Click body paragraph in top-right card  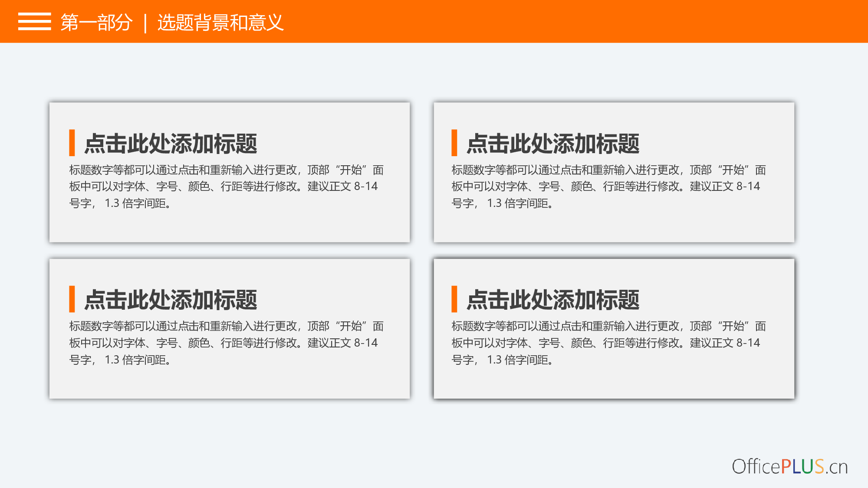click(609, 187)
